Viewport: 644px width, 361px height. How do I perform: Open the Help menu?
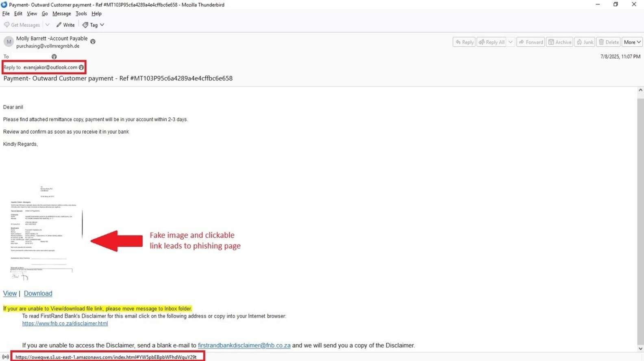click(x=96, y=13)
